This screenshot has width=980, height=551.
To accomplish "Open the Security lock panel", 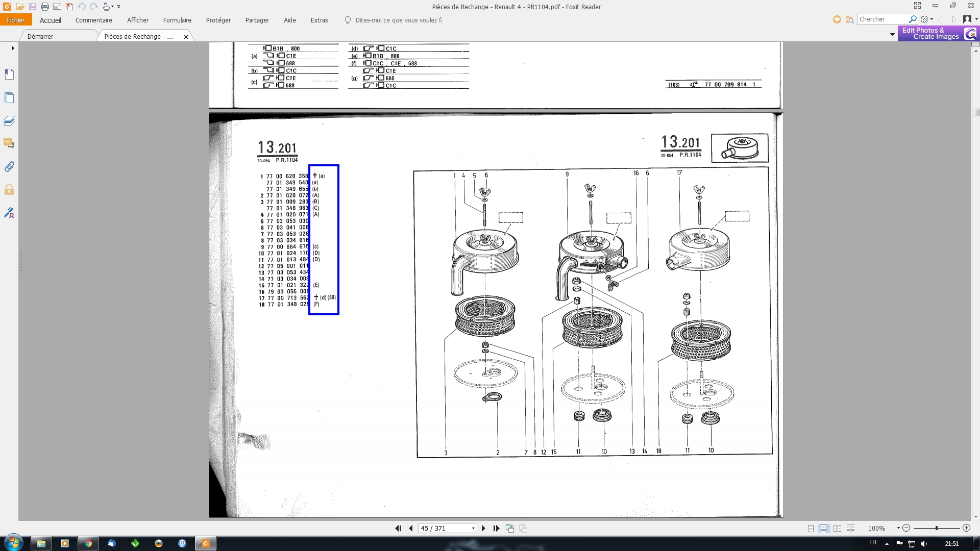I will point(9,190).
